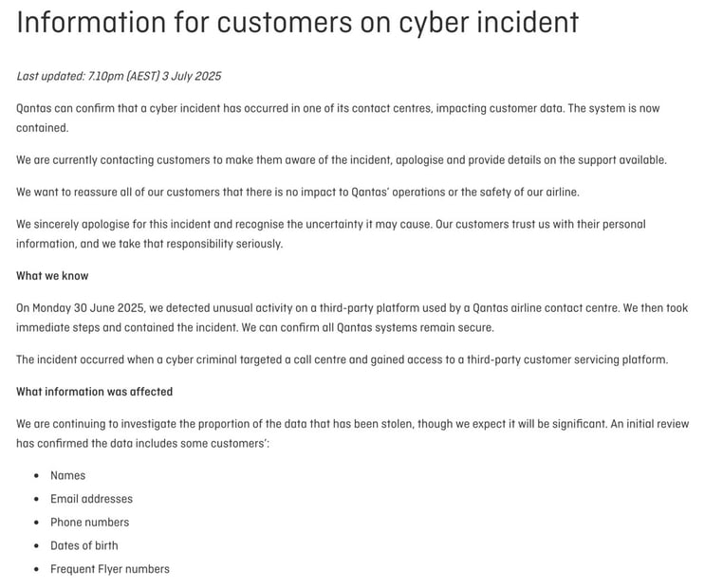This screenshot has width=723, height=588.
Task: Click the paragraph starting 'We want to reassure'
Action: click(x=298, y=192)
